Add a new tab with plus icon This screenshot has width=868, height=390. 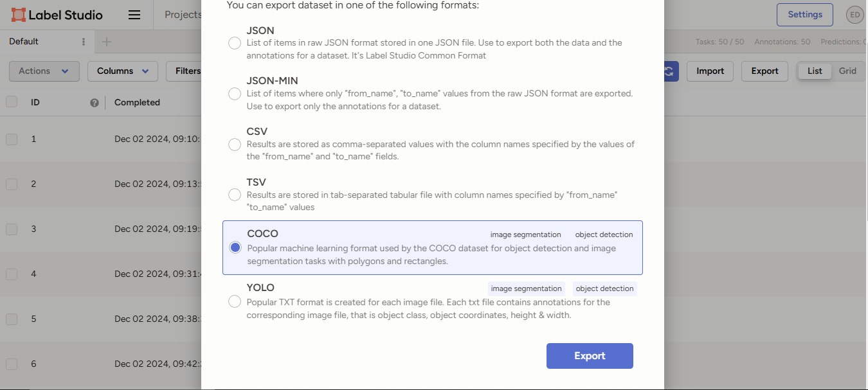pos(107,42)
